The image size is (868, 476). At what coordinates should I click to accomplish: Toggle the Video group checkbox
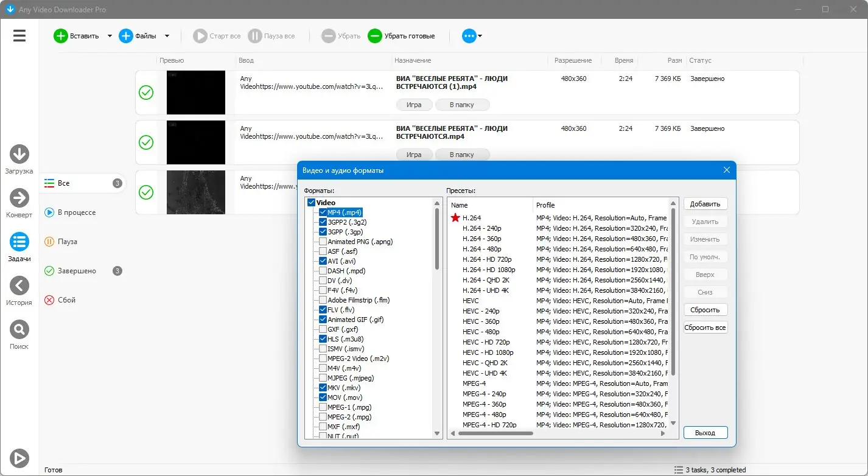[312, 203]
